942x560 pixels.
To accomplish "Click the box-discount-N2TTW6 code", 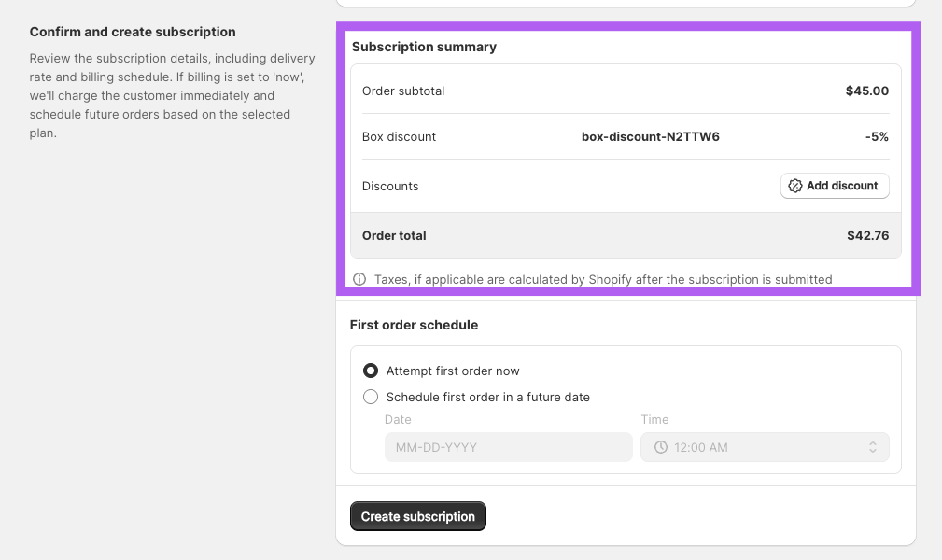I will [650, 136].
